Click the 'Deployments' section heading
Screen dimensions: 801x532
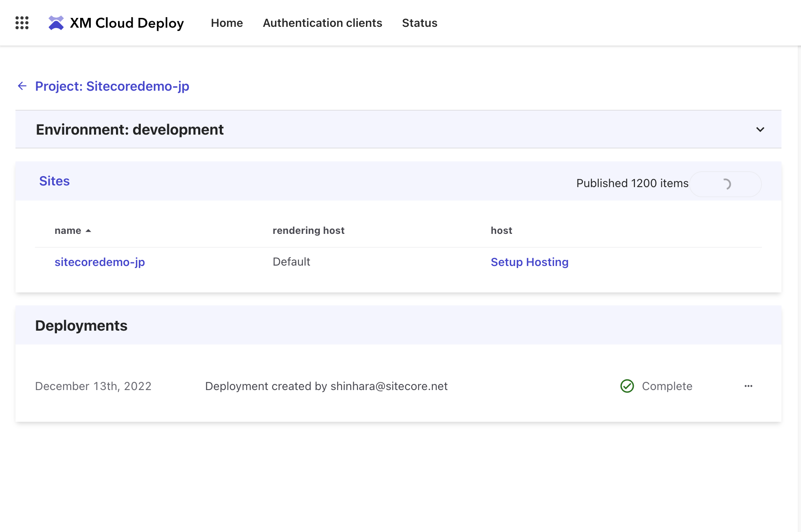81,325
